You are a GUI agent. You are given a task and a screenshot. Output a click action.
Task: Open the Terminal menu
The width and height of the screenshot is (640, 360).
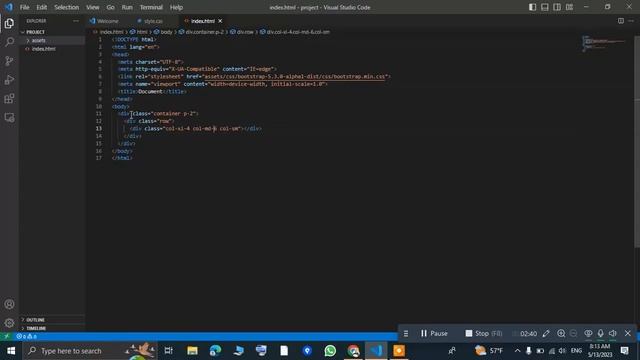[x=151, y=7]
